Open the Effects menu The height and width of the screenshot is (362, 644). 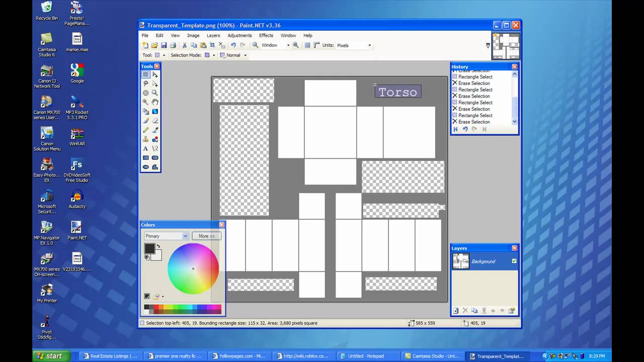pyautogui.click(x=266, y=36)
